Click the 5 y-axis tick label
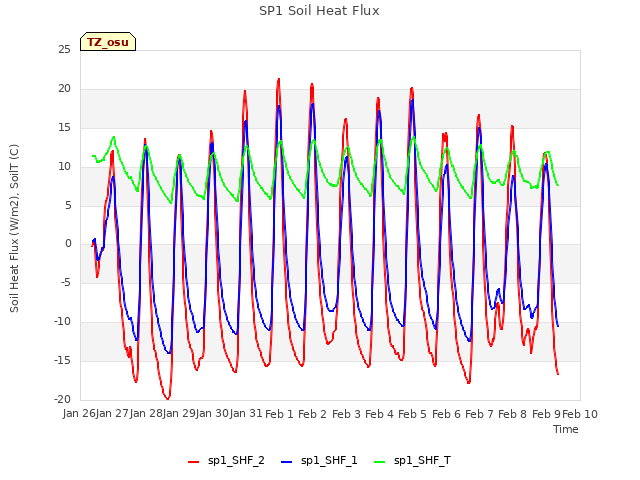 coord(68,206)
